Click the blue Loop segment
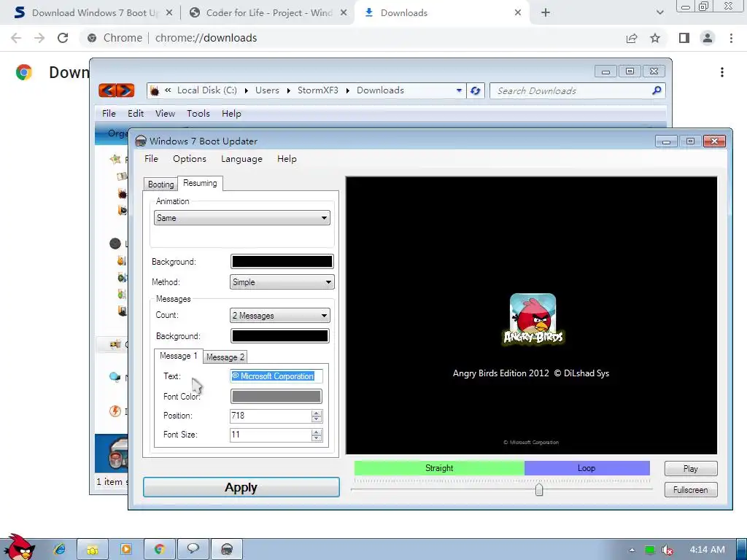747x560 pixels. 587,468
